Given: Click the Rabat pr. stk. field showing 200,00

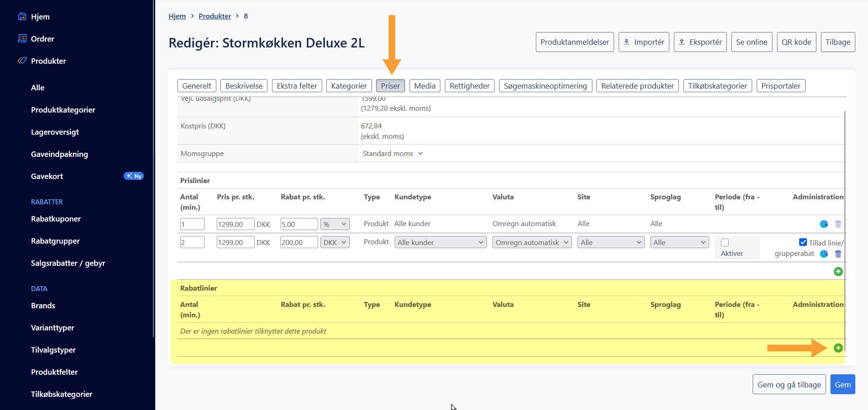Looking at the screenshot, I should 299,242.
